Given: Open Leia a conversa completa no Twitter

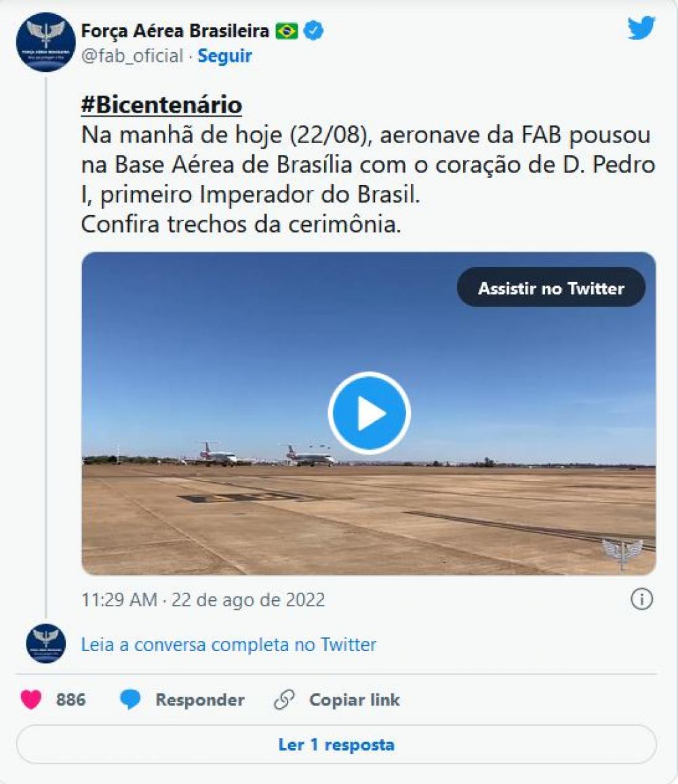Looking at the screenshot, I should pos(228,644).
